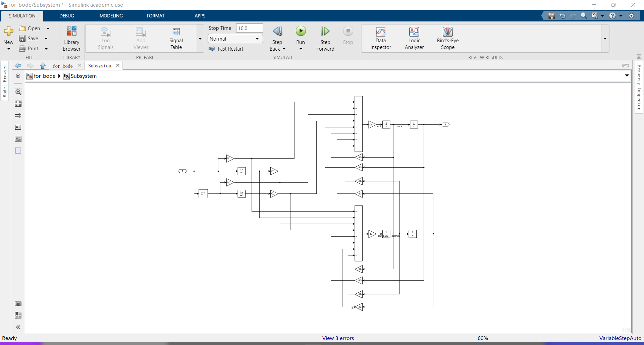644x345 pixels.
Task: Expand the Open dropdown arrow
Action: click(x=48, y=28)
